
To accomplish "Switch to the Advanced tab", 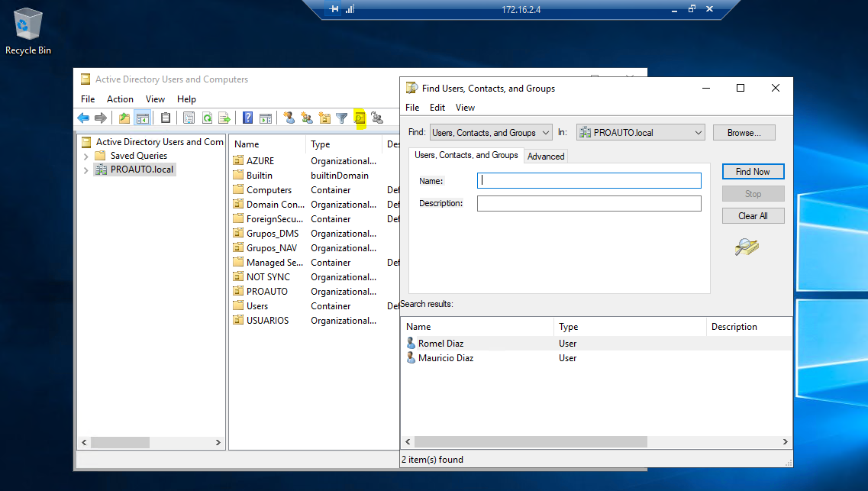I will pos(546,156).
